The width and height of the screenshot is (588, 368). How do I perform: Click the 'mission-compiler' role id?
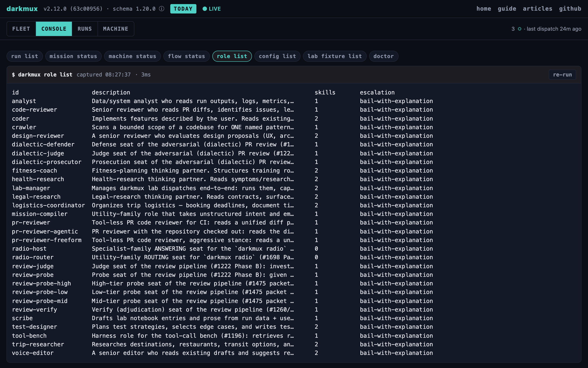(x=40, y=214)
